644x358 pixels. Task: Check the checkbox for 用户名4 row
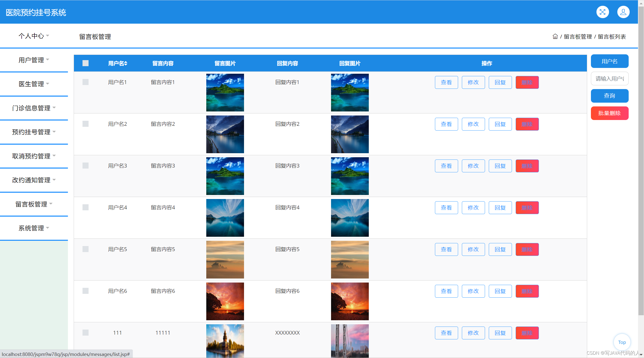click(x=86, y=207)
